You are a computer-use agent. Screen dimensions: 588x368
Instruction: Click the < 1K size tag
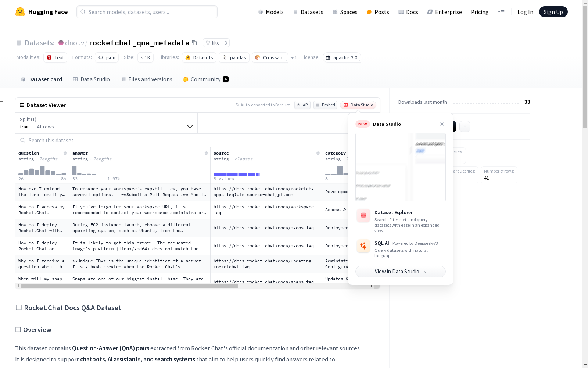pyautogui.click(x=146, y=57)
